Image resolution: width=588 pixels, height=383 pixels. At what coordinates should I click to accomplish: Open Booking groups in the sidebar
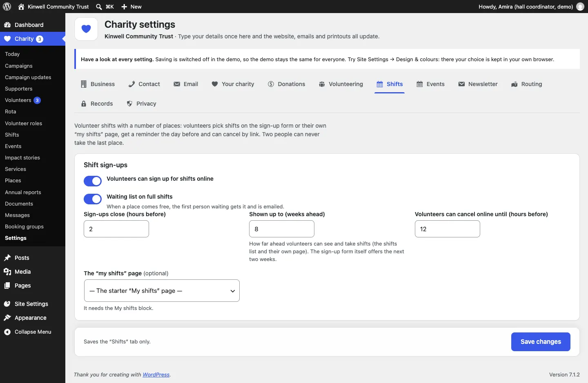pyautogui.click(x=24, y=226)
